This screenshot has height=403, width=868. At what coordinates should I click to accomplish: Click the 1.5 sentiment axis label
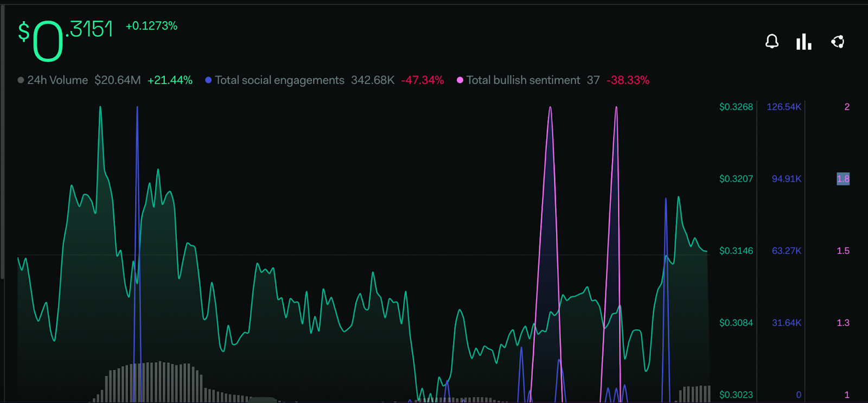[x=843, y=251]
